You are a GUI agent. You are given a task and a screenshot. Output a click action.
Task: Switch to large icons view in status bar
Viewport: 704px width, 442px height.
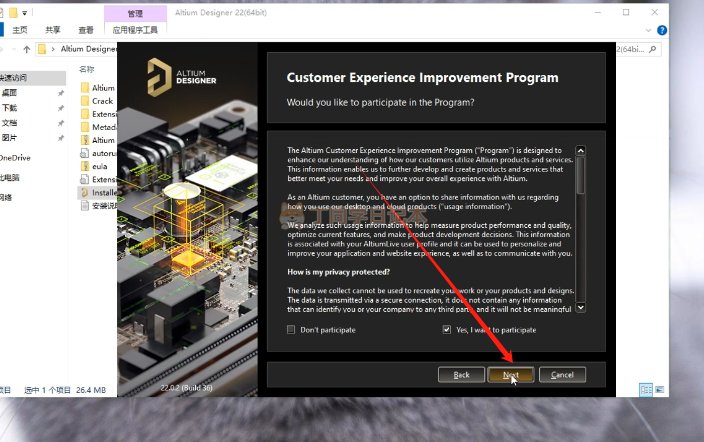659,389
